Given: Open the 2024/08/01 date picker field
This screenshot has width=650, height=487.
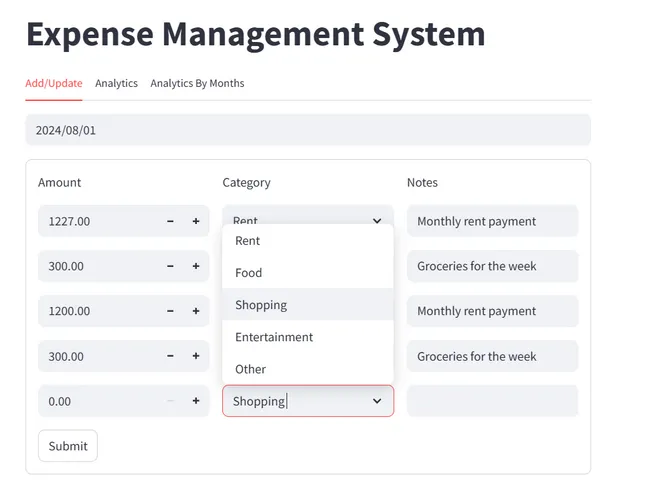Looking at the screenshot, I should (x=308, y=130).
